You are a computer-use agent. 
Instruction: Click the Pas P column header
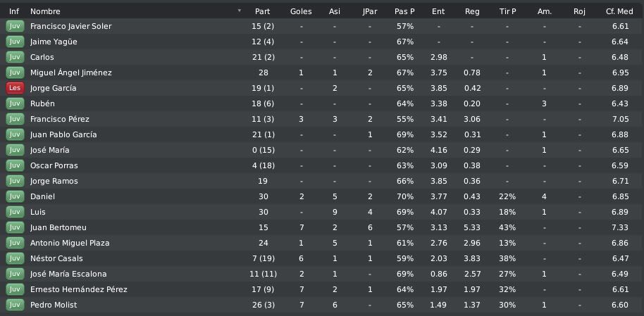pos(404,11)
